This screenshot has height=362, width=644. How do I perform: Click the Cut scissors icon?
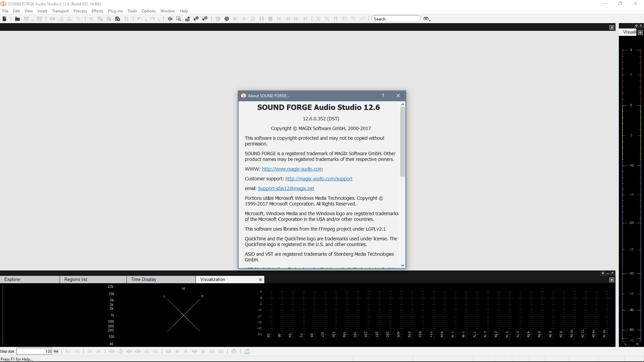click(91, 19)
